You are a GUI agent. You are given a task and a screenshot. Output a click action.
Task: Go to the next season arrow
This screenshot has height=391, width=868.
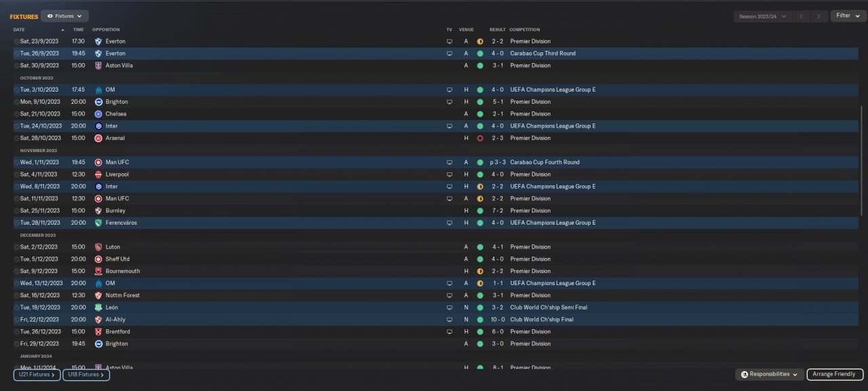point(819,16)
